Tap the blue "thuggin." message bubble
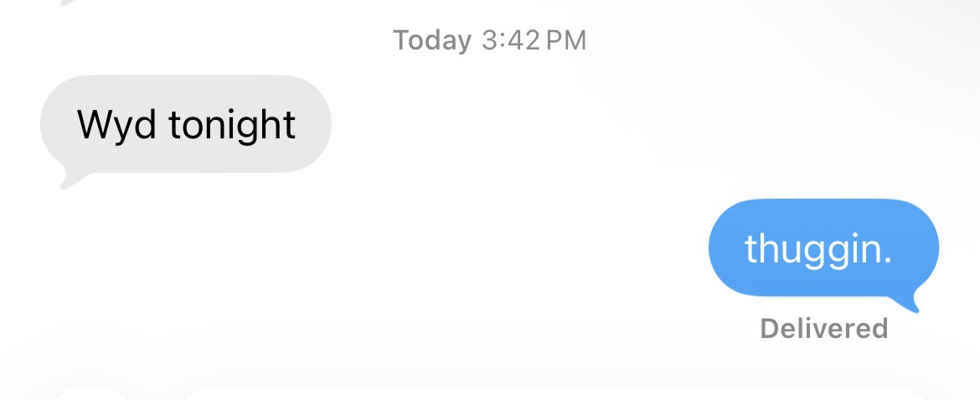The height and width of the screenshot is (400, 980). point(823,248)
